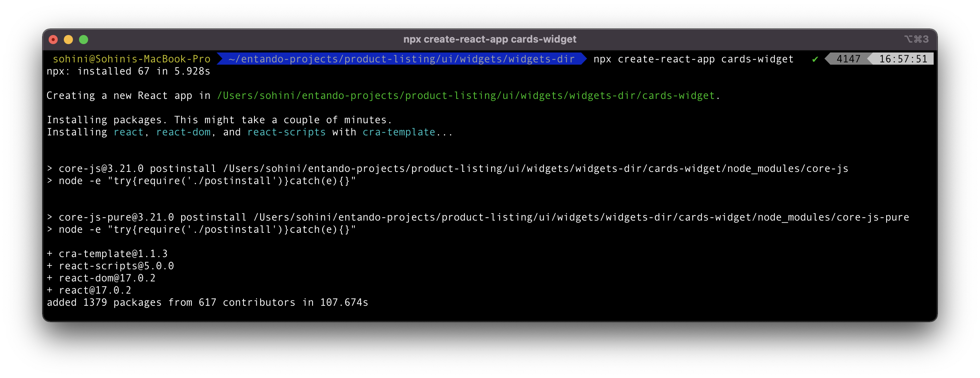Click the path ending in node_modules/core-js
The width and height of the screenshot is (980, 378).
[x=535, y=168]
